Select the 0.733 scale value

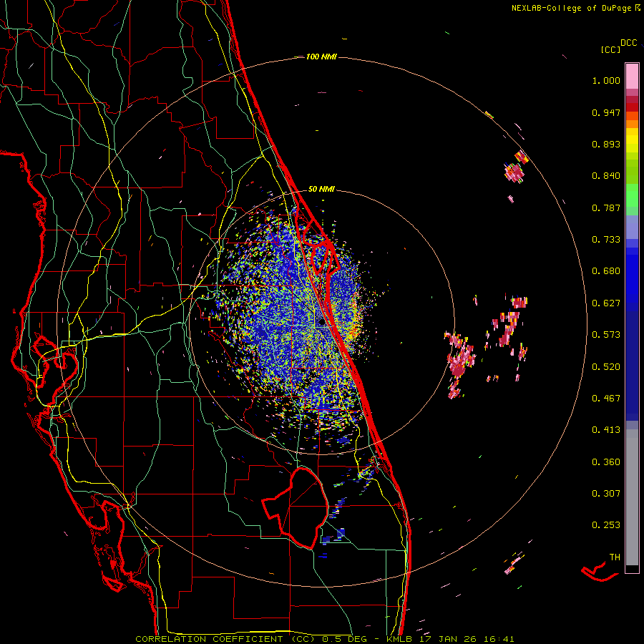click(606, 240)
